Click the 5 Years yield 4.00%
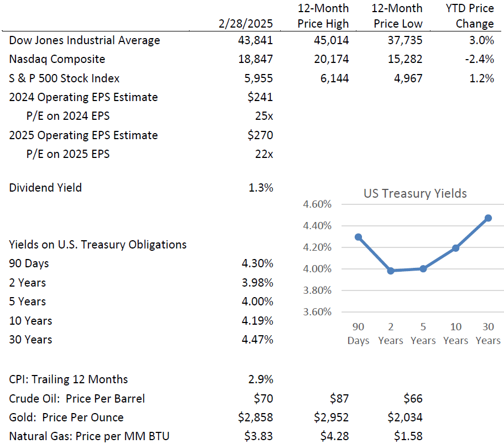The width and height of the screenshot is (504, 444). (x=258, y=302)
